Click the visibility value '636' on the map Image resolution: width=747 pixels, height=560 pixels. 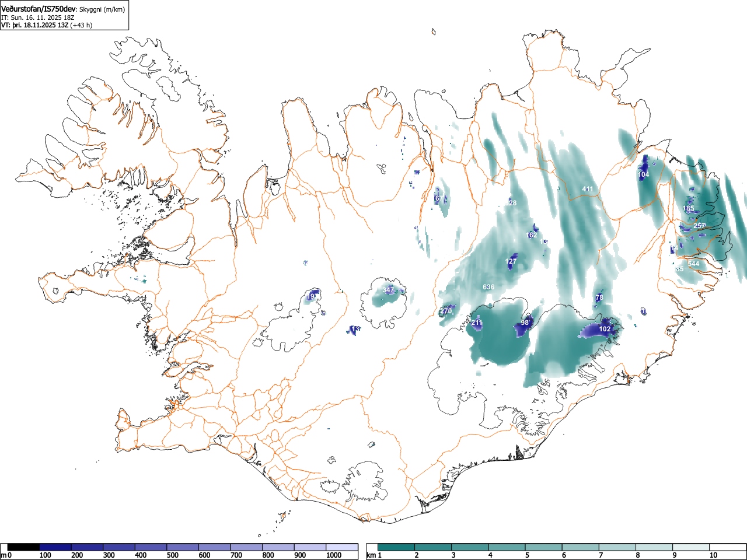(x=488, y=287)
